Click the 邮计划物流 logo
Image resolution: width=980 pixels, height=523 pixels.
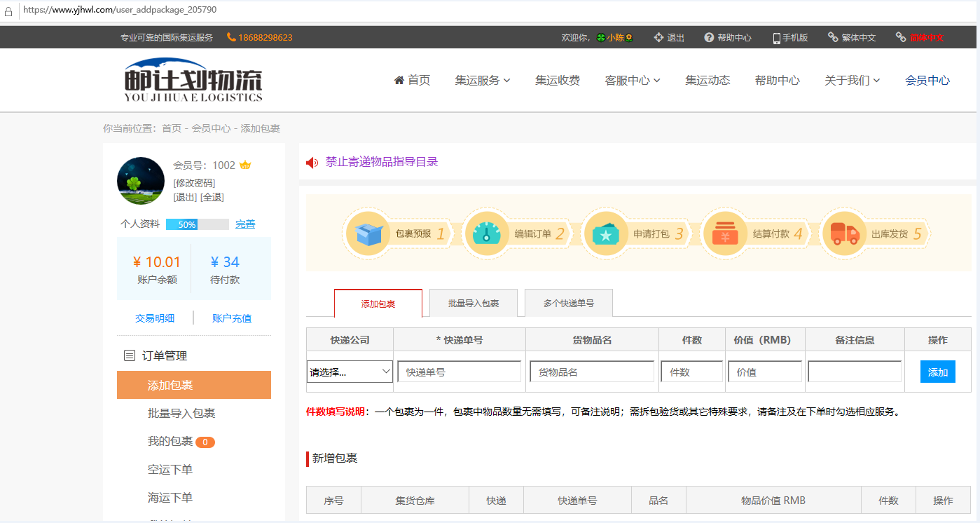[193, 81]
